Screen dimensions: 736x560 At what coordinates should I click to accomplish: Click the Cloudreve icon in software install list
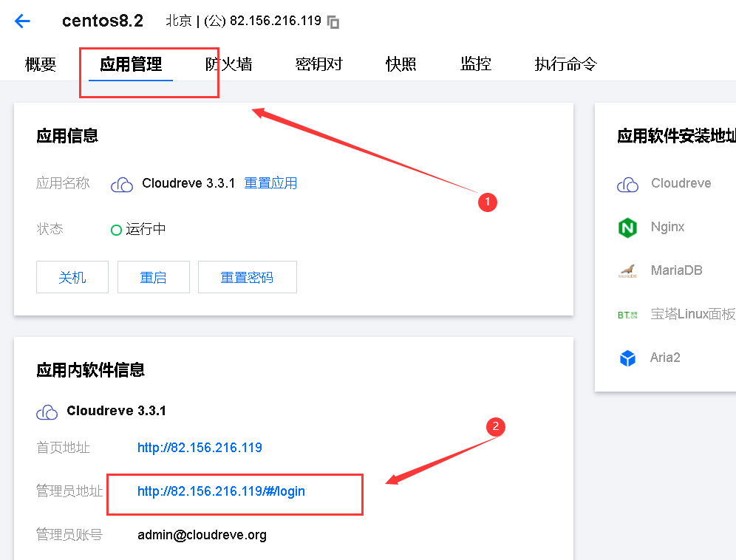(x=627, y=185)
